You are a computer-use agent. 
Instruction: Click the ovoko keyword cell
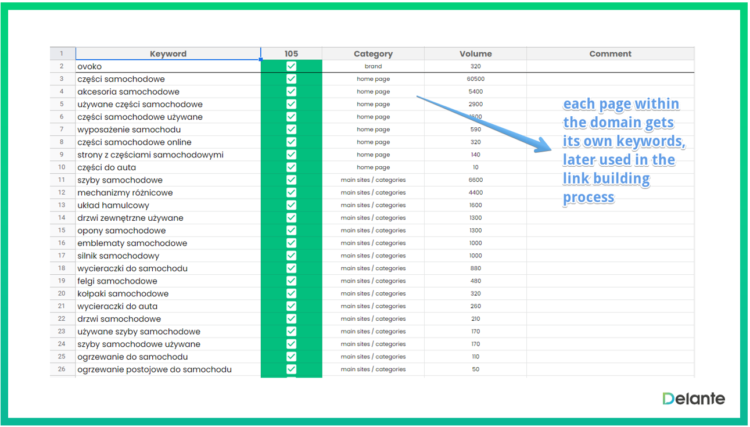click(168, 66)
